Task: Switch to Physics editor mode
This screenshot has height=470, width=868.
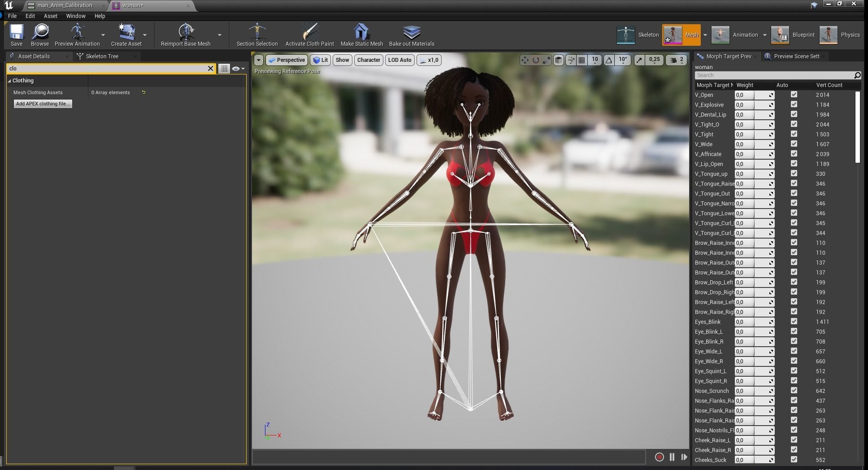Action: click(x=840, y=35)
